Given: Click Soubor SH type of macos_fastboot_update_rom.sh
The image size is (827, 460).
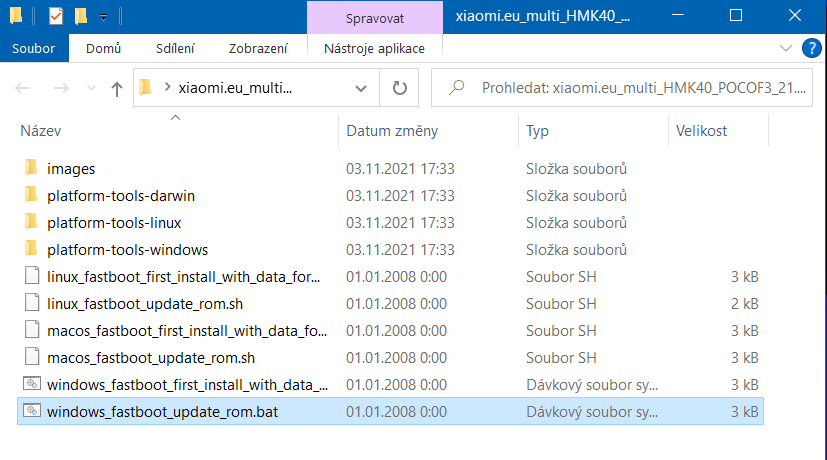Looking at the screenshot, I should click(561, 358).
